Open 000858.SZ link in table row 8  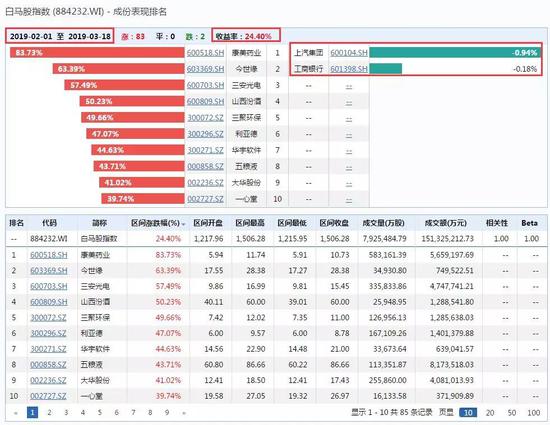point(48,365)
